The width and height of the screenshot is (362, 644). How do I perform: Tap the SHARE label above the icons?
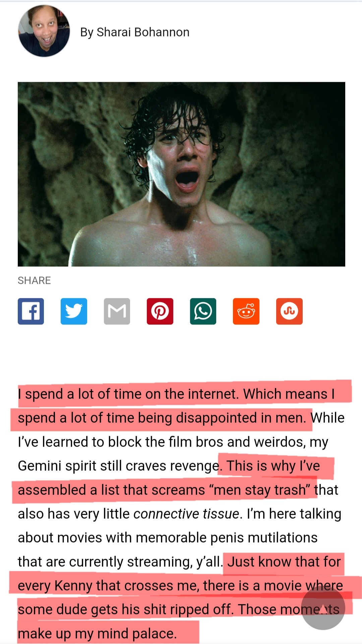point(34,281)
